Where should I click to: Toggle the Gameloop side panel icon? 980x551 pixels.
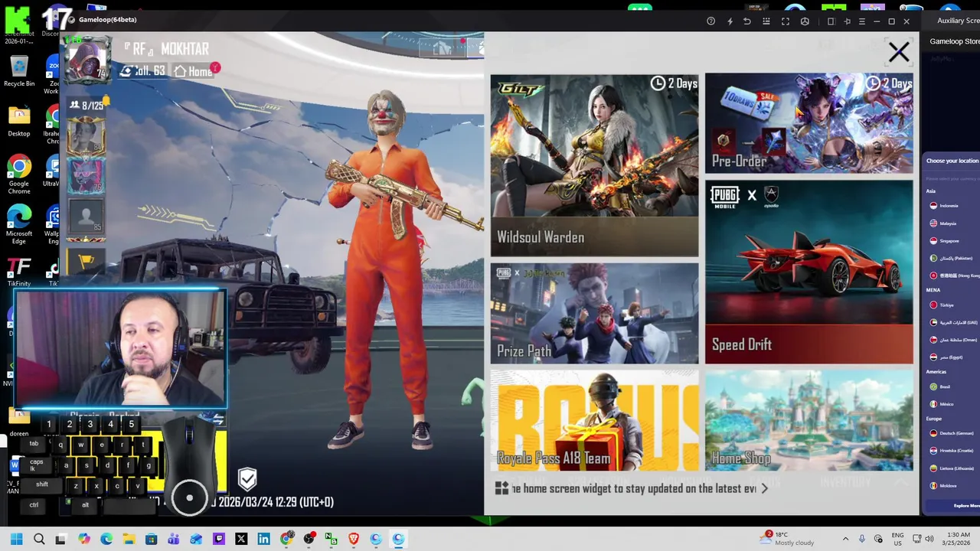tap(831, 21)
